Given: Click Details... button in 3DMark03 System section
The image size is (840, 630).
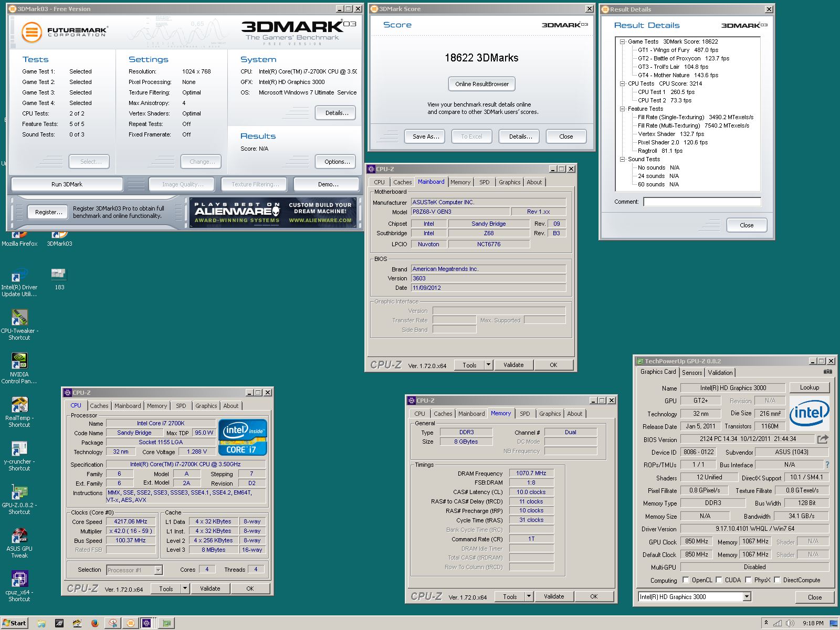Looking at the screenshot, I should pos(335,113).
